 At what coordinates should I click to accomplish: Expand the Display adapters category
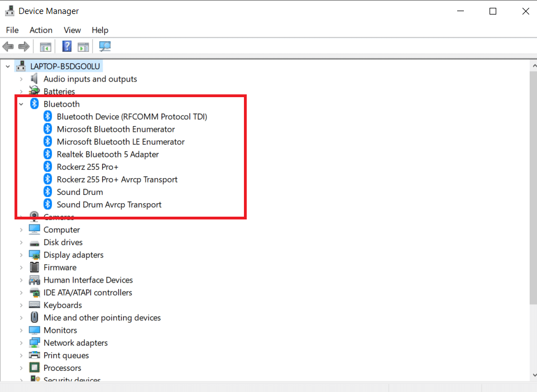click(21, 255)
